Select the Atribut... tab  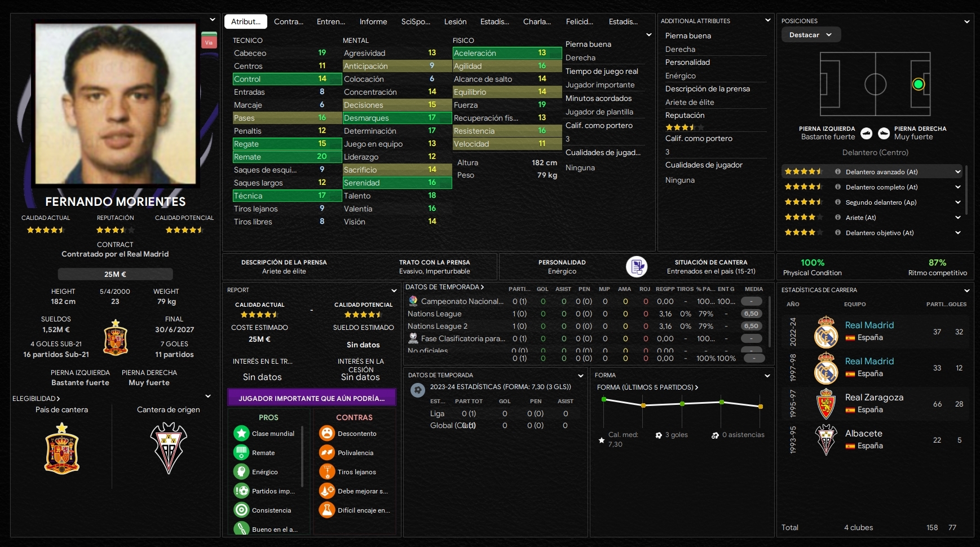point(246,21)
